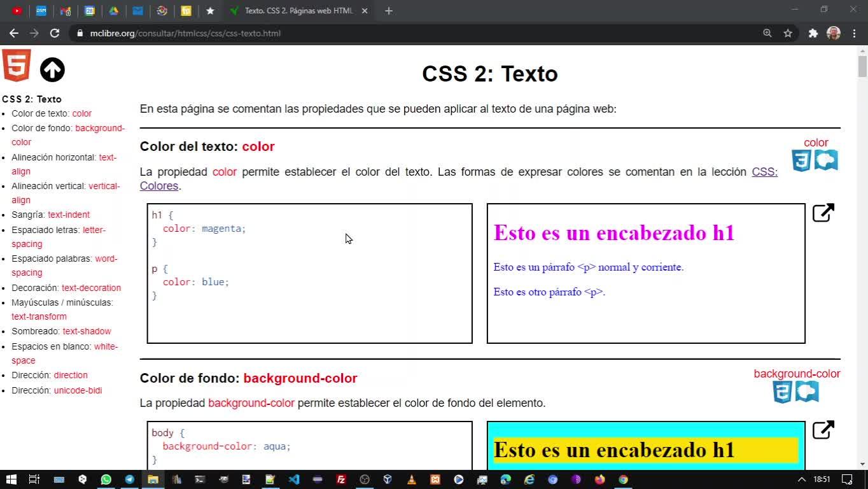Go to 'background-color' in the sidebar
Image resolution: width=868 pixels, height=489 pixels.
68,135
